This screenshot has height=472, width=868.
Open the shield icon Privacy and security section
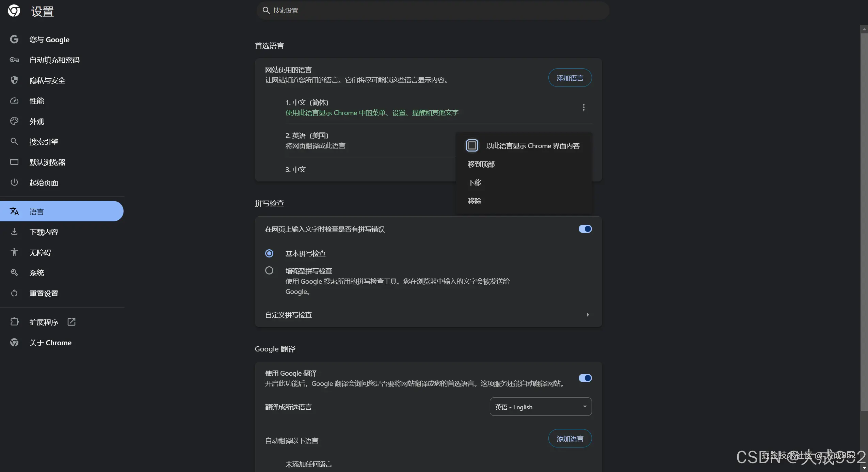pos(14,80)
